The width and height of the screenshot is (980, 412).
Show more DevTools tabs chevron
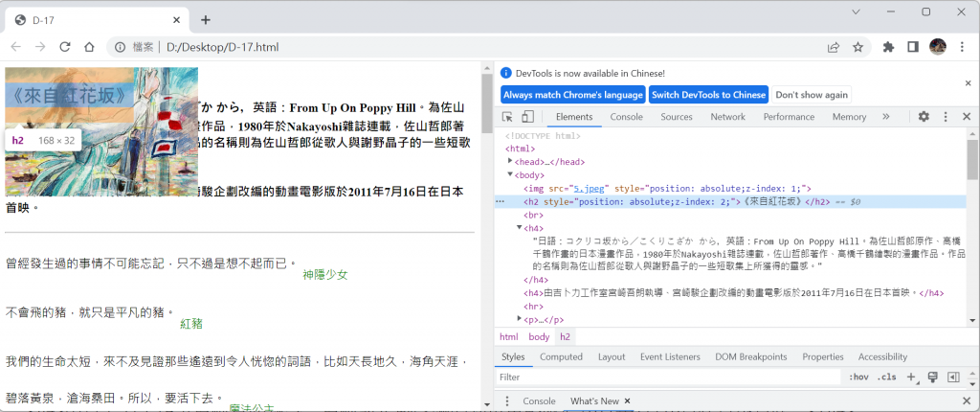[885, 117]
